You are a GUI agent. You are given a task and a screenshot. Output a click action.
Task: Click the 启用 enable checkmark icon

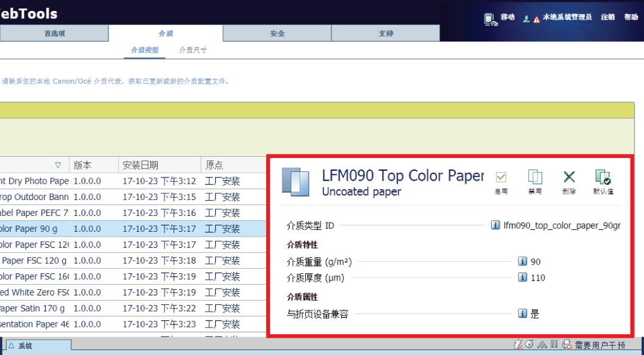click(501, 178)
